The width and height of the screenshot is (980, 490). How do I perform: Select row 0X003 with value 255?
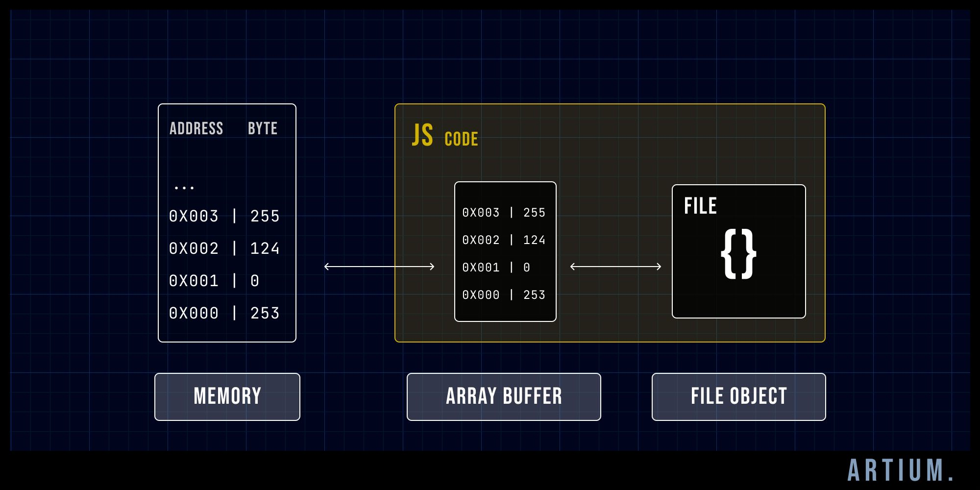[224, 216]
